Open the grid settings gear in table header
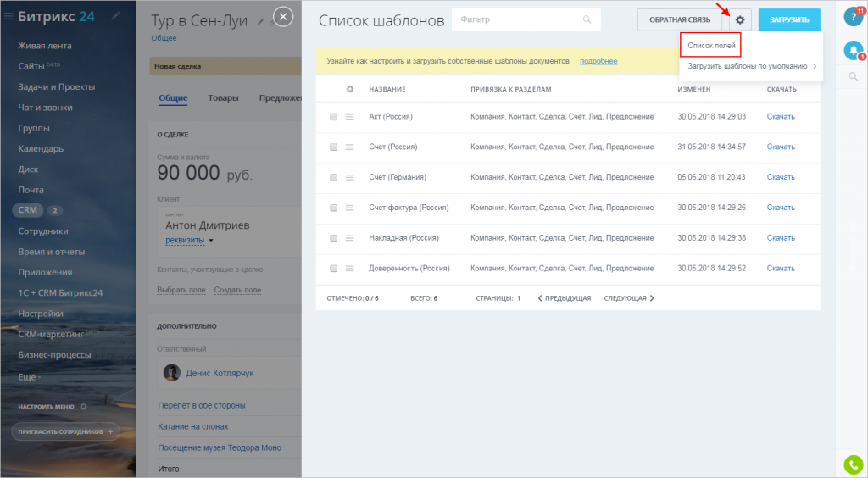868x478 pixels. (x=350, y=89)
